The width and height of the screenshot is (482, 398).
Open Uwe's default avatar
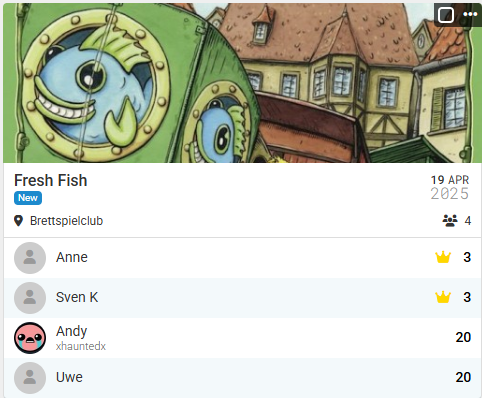pos(30,378)
